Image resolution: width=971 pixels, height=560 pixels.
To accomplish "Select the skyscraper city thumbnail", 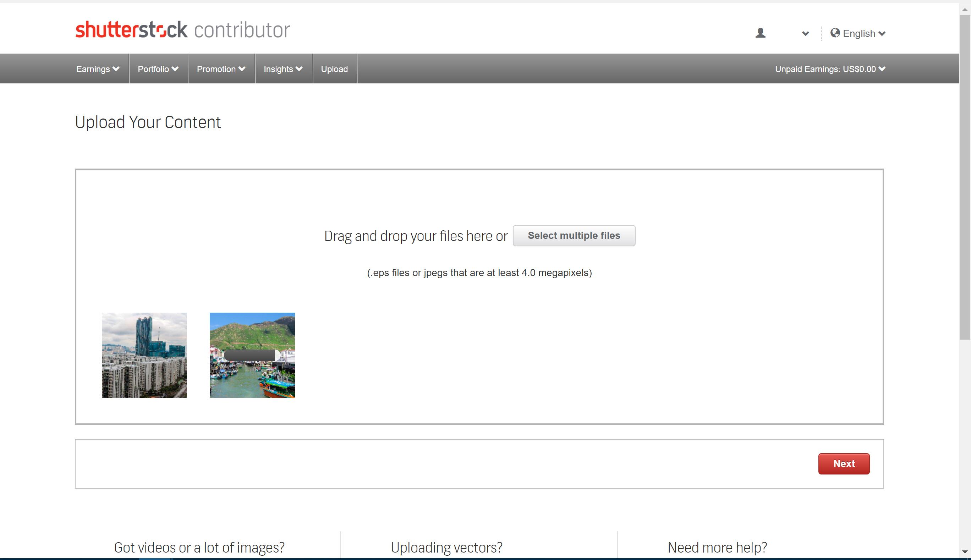I will tap(144, 355).
